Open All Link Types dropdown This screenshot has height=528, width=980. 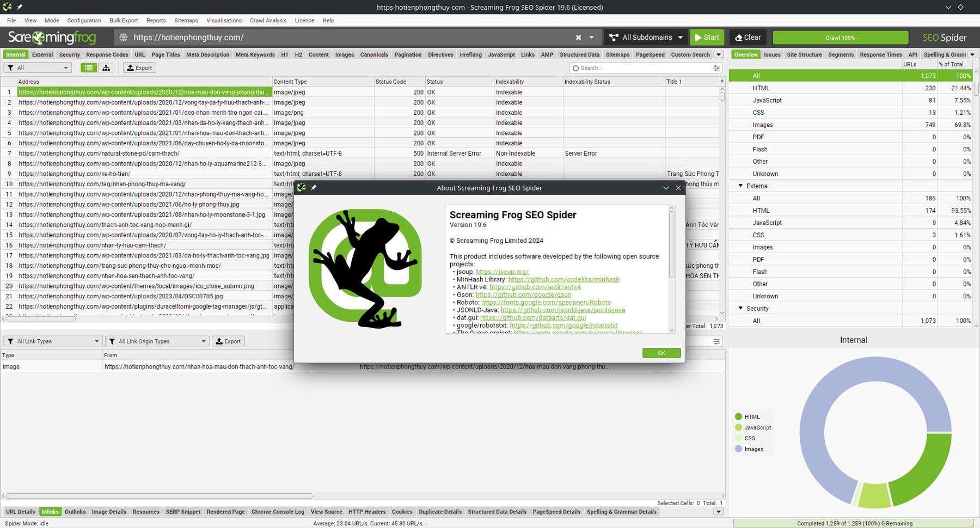click(x=53, y=341)
